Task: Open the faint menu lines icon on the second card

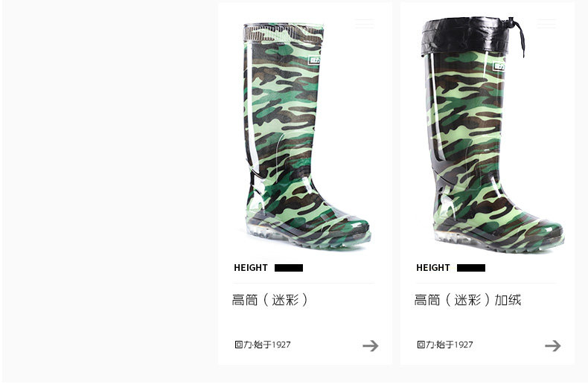Action: (x=546, y=24)
